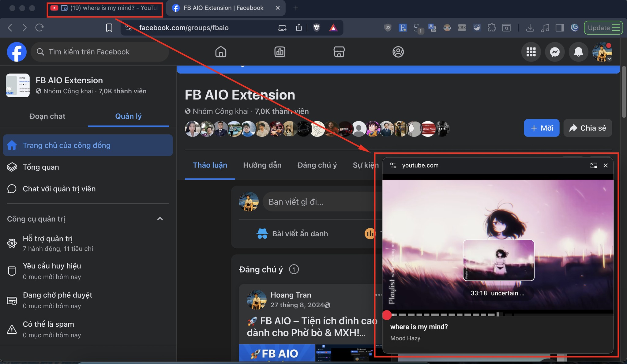Open Facebook menu grid icon
Image resolution: width=627 pixels, height=364 pixels.
click(531, 52)
